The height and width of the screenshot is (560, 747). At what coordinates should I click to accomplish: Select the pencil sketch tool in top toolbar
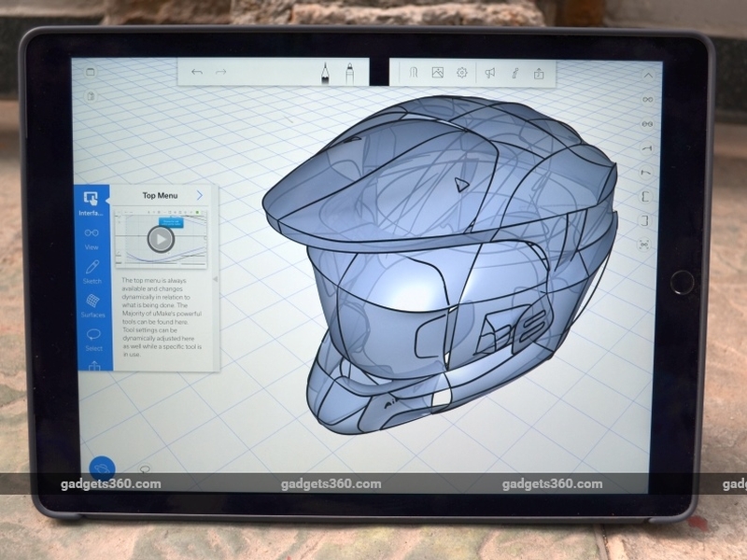click(327, 72)
